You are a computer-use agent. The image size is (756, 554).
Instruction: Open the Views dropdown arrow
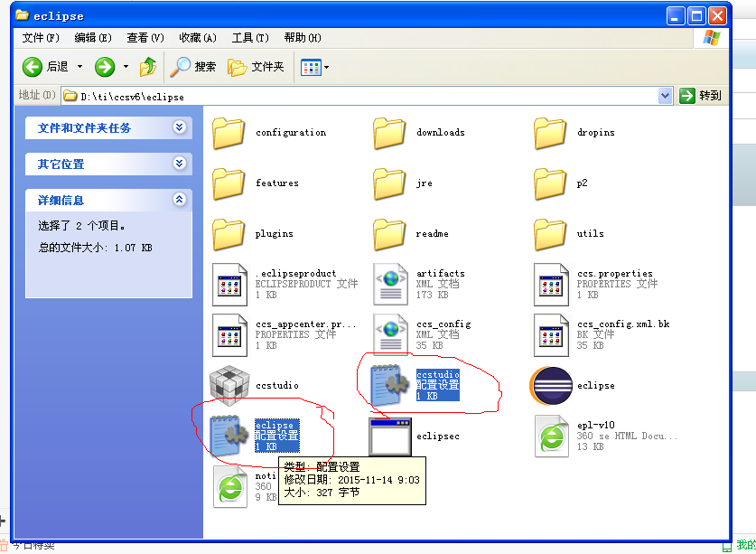tap(326, 67)
